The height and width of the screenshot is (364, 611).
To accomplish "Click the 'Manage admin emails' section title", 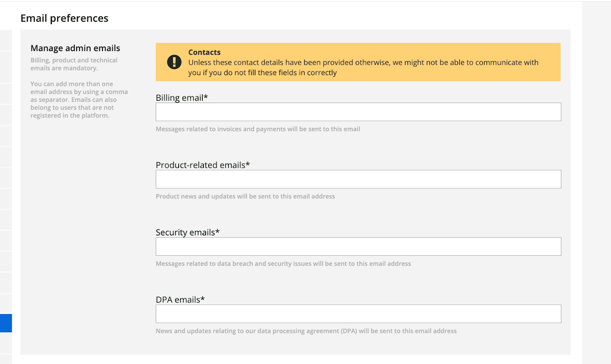I will coord(75,48).
